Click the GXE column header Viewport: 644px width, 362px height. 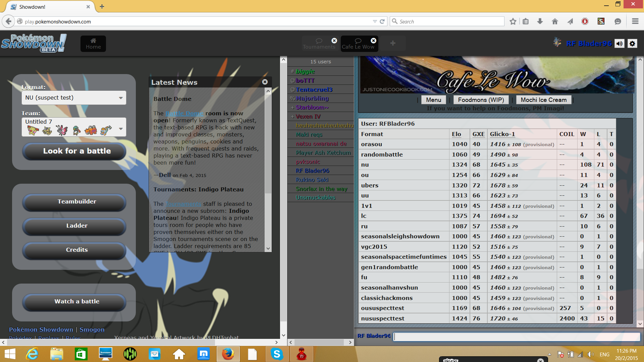(x=478, y=134)
